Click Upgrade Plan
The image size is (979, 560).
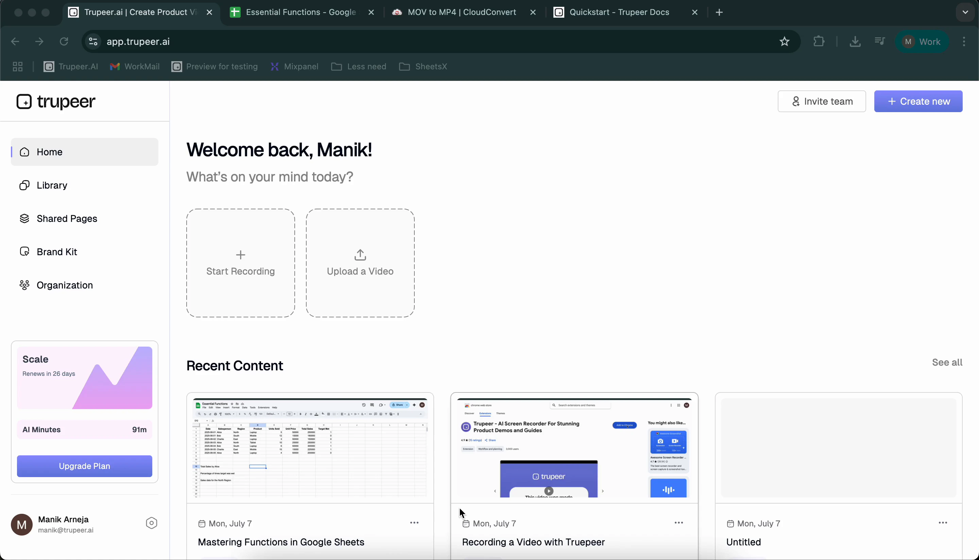pyautogui.click(x=84, y=466)
